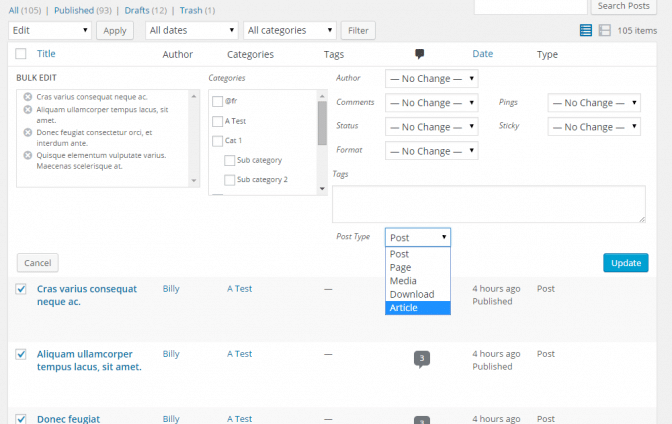
Task: Show All (105) posts filter
Action: tap(25, 10)
